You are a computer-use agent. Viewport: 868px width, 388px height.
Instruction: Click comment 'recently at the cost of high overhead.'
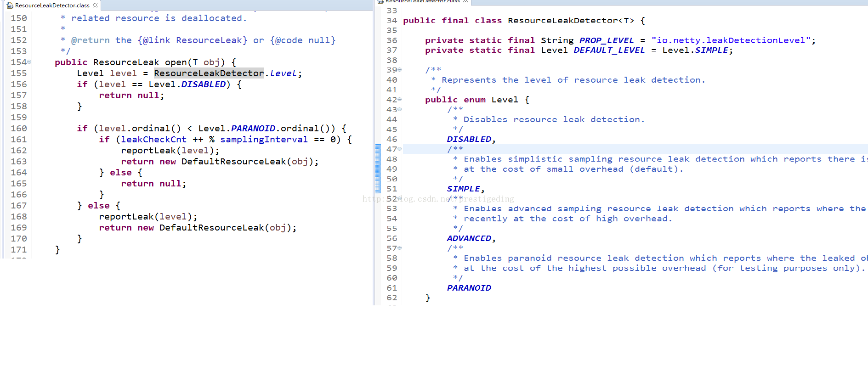pyautogui.click(x=568, y=219)
